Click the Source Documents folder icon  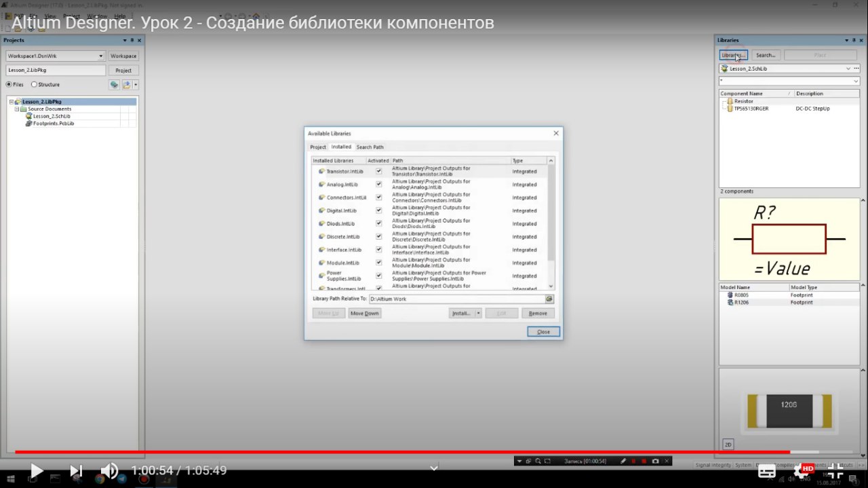click(23, 109)
